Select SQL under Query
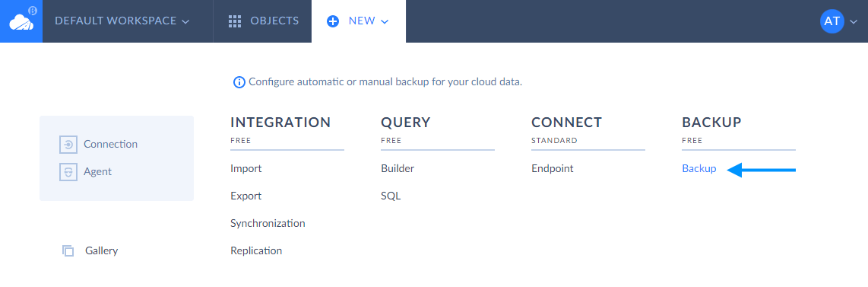This screenshot has width=868, height=287. (x=391, y=196)
